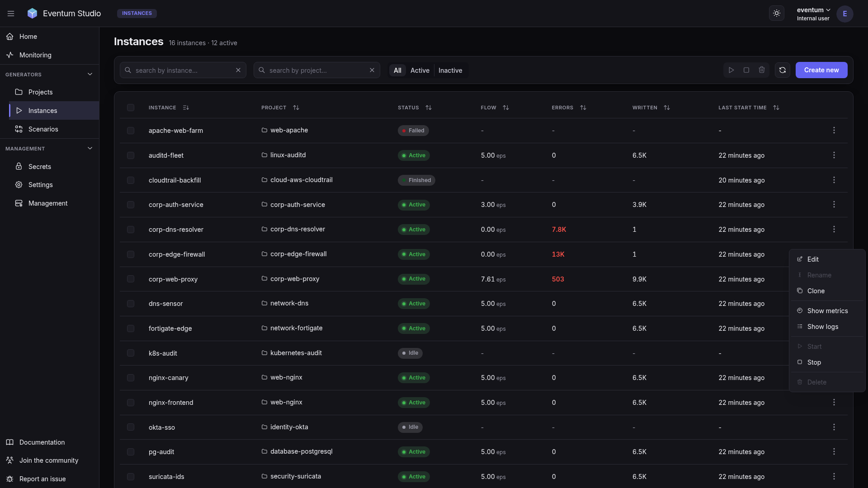Open the hamburger sidebar menu icon
Viewport: 868px width, 488px height.
11,14
